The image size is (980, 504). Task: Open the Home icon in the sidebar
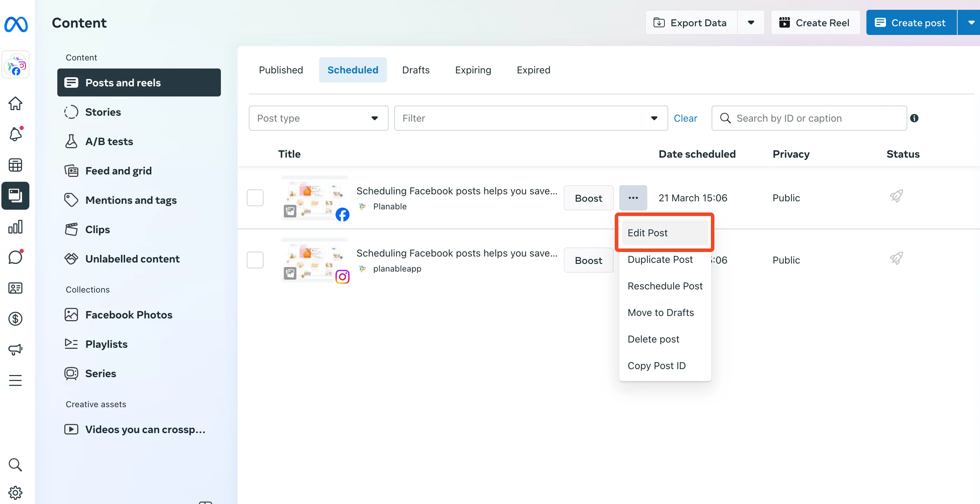click(15, 103)
